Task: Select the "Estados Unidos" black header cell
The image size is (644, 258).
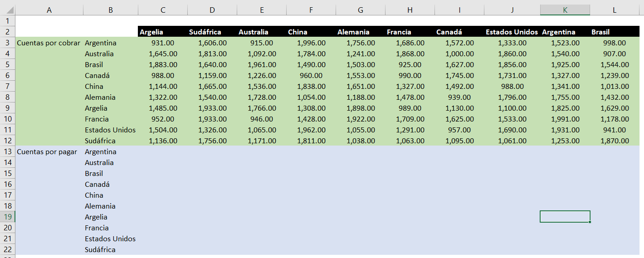Action: pyautogui.click(x=512, y=32)
